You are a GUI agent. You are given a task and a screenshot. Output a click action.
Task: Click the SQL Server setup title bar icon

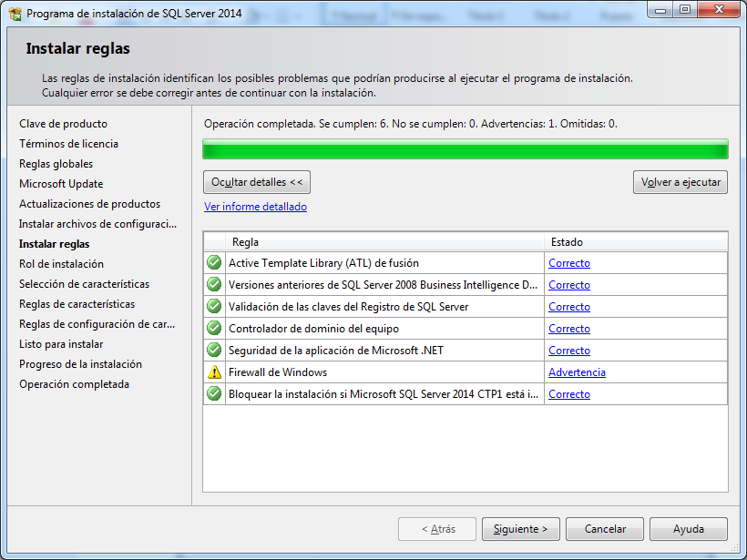coord(15,14)
